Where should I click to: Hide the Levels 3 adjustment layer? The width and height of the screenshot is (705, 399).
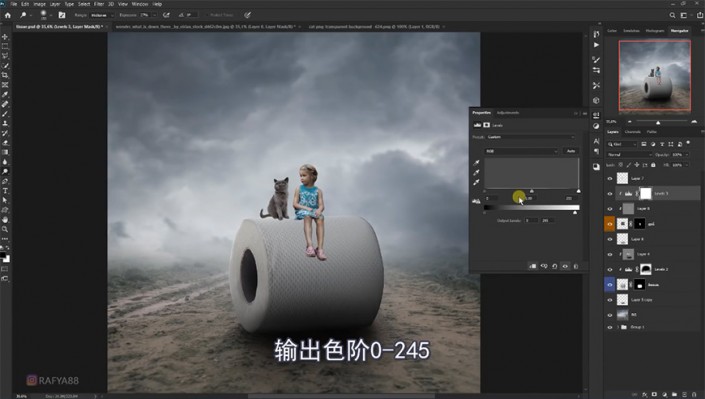pyautogui.click(x=610, y=194)
